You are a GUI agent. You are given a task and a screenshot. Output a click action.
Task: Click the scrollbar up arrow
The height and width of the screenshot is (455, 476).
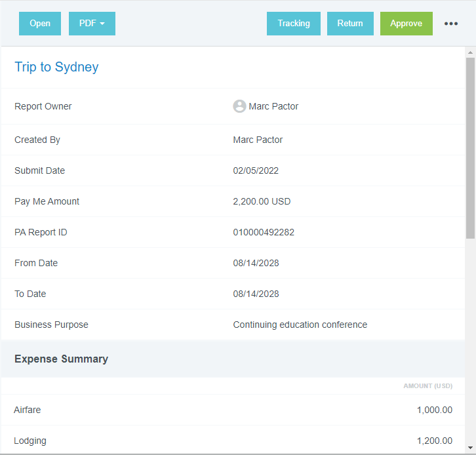point(470,52)
